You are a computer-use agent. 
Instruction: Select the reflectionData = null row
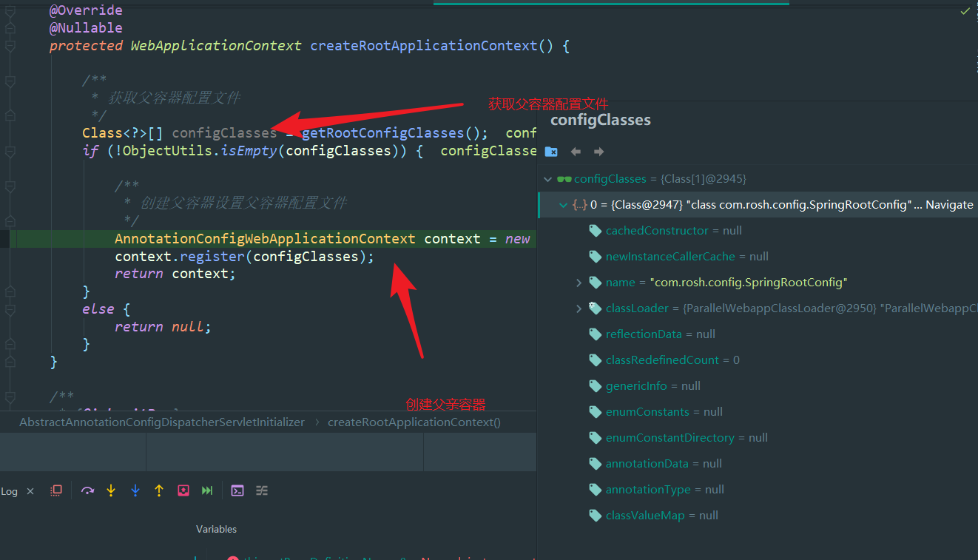click(x=758, y=334)
